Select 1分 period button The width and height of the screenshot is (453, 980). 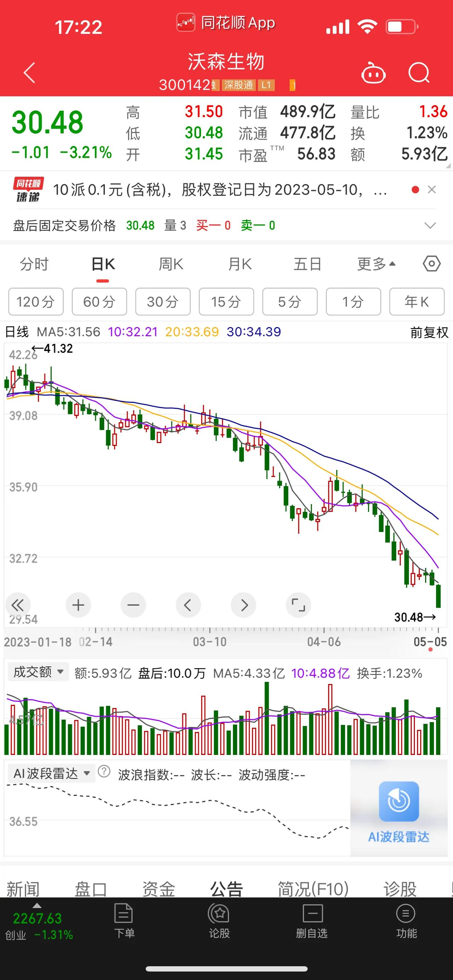pos(353,302)
